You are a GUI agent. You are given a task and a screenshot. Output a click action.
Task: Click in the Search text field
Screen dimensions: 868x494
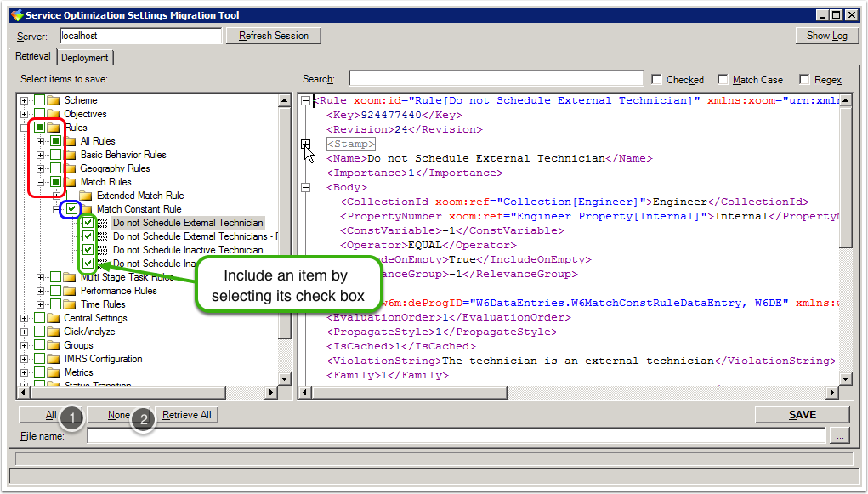(x=493, y=79)
